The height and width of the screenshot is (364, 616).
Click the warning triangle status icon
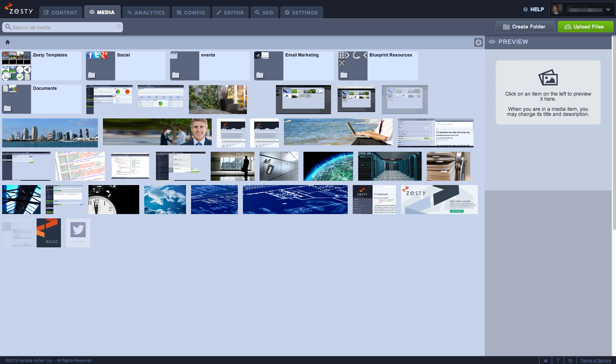tap(545, 360)
